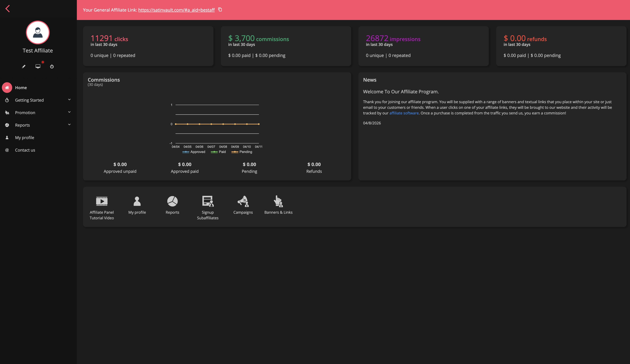
Task: Toggle the Approved series in chart legend
Action: (194, 152)
